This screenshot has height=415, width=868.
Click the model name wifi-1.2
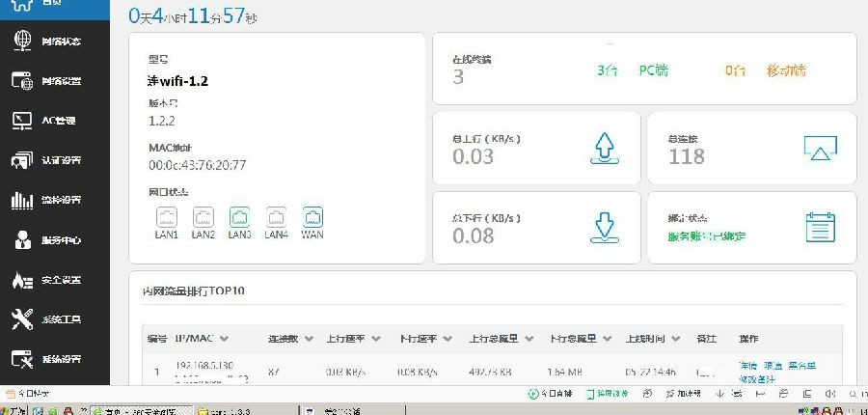pyautogui.click(x=177, y=81)
